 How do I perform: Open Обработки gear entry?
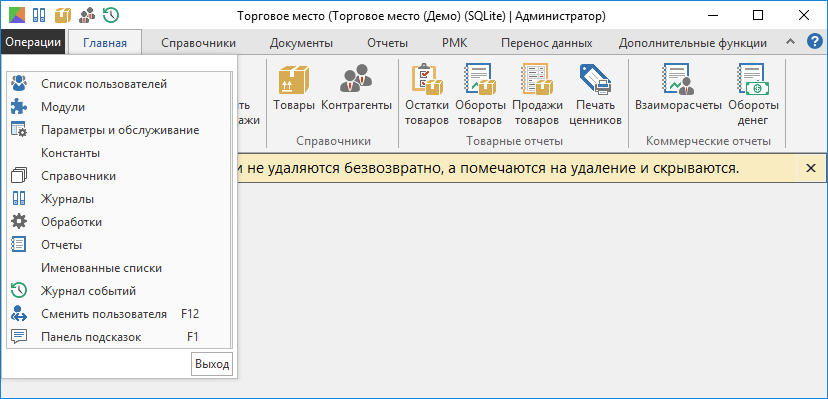click(x=119, y=222)
